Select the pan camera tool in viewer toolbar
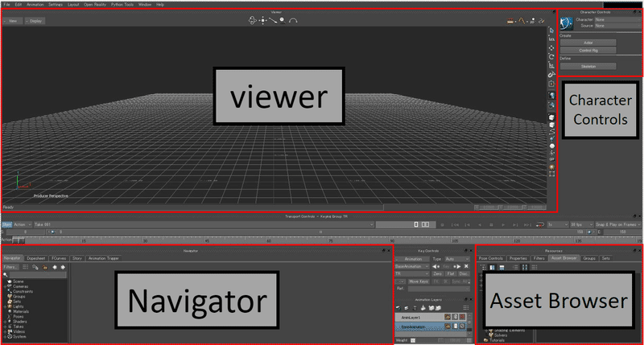Screen dimensions: 644x345 click(x=263, y=20)
